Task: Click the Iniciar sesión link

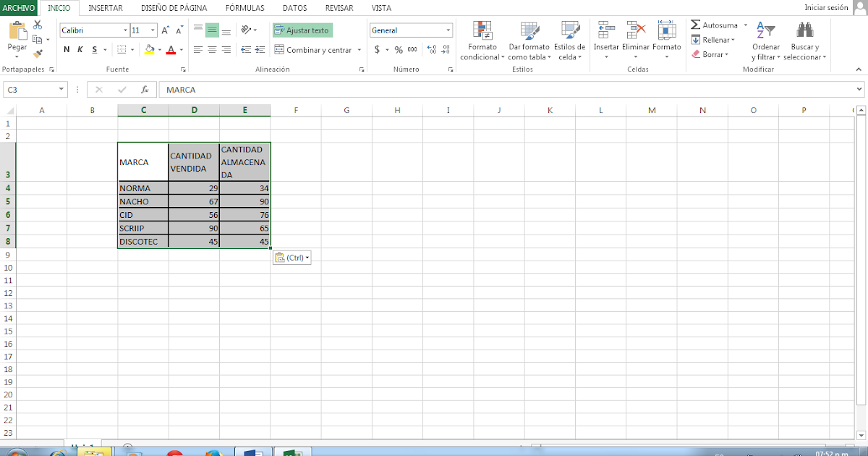Action: click(x=827, y=7)
